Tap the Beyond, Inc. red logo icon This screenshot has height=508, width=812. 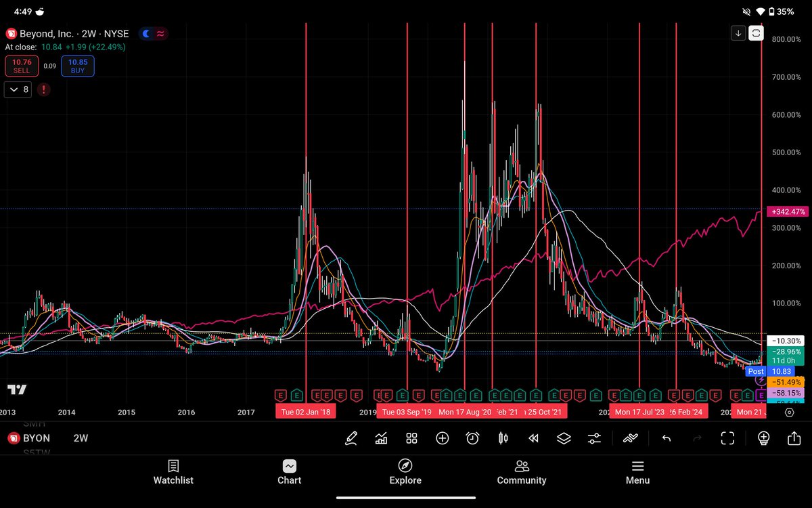tap(11, 34)
